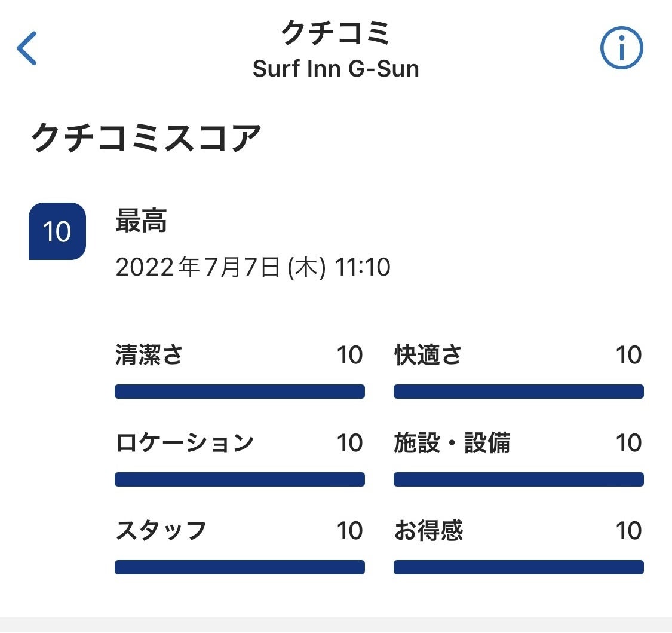Click the スタッフ score bar
Viewport: 672px width, 633px height.
pos(240,567)
